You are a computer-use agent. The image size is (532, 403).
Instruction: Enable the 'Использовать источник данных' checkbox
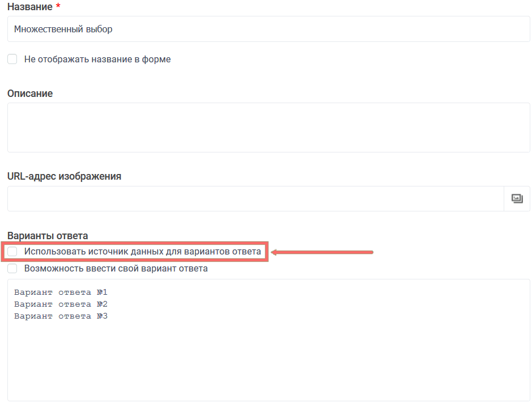12,251
